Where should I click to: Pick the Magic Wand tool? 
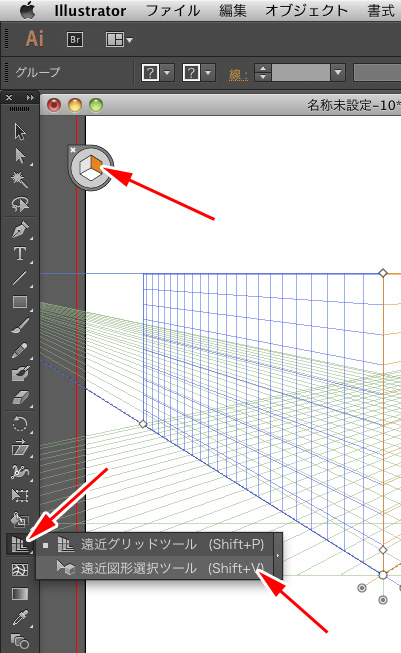click(x=20, y=179)
